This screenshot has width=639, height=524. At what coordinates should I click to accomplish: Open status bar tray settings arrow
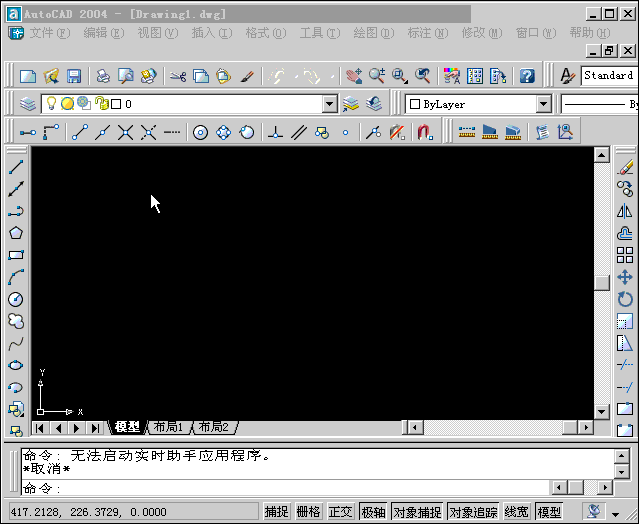click(x=616, y=515)
